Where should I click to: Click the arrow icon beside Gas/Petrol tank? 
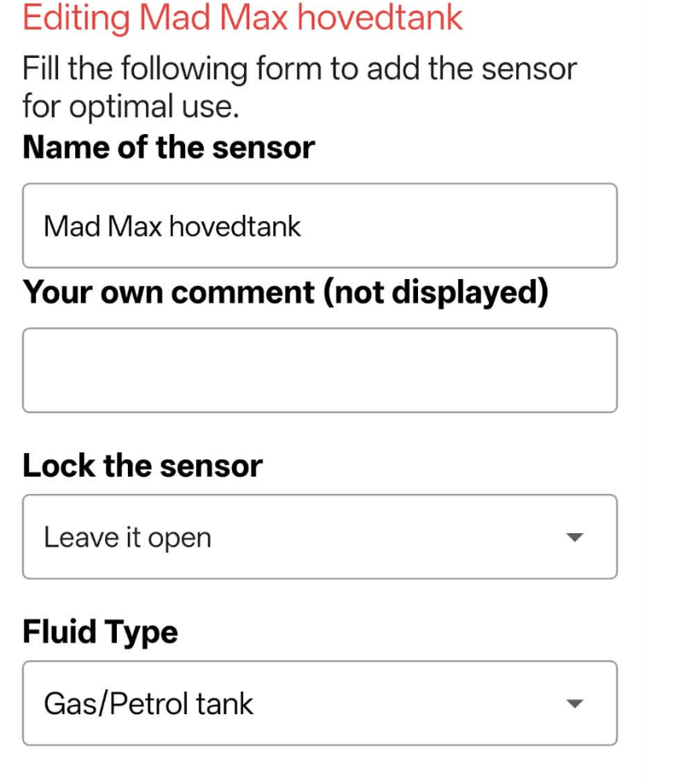(575, 704)
